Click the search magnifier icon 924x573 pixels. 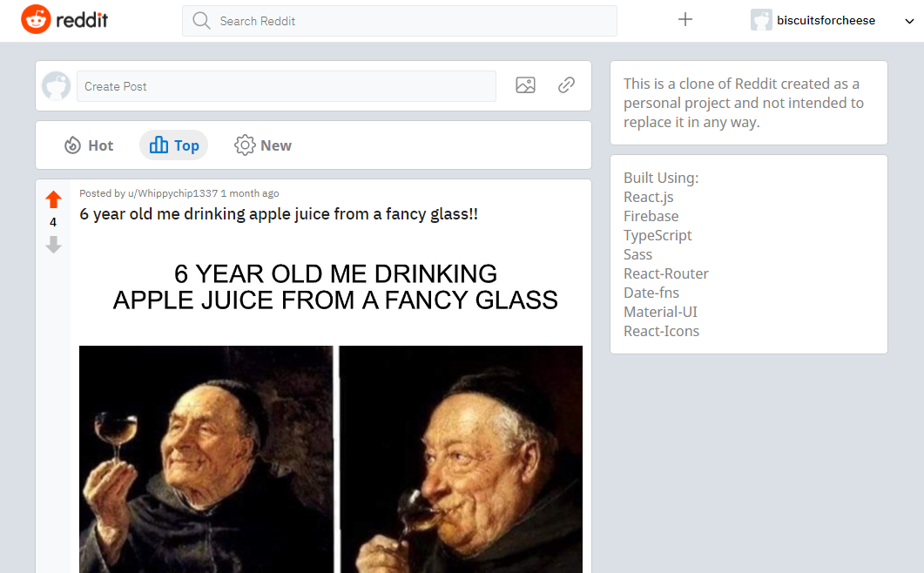pos(201,21)
